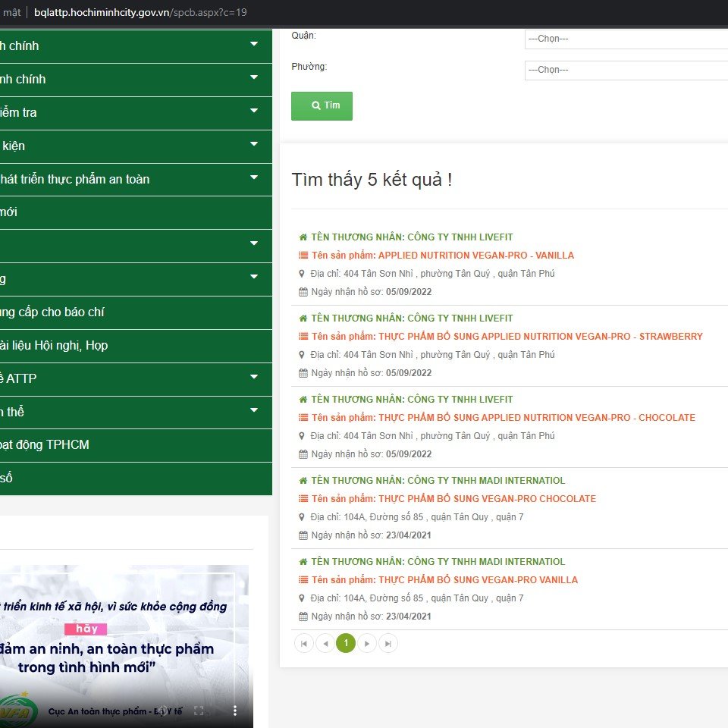Open THỰC PHẨM BỔ SUNG VEGAN-PRO VANILLA
The width and height of the screenshot is (728, 728).
(x=445, y=580)
